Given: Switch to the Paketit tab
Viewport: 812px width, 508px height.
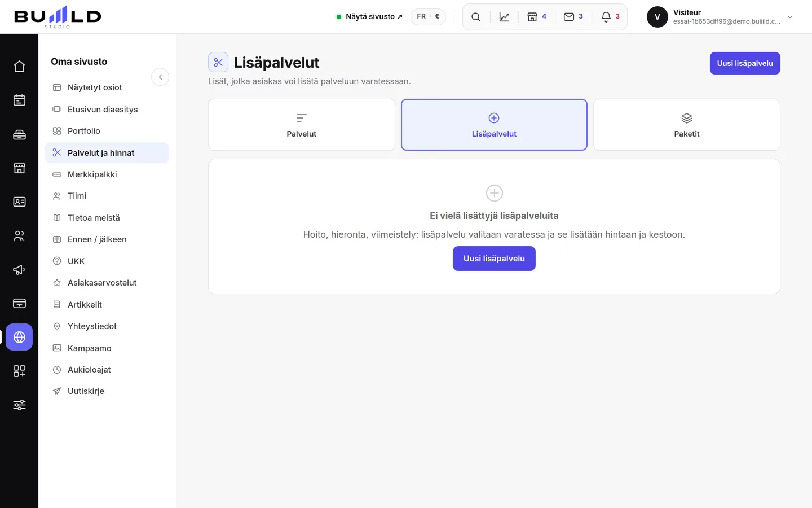Looking at the screenshot, I should (687, 125).
